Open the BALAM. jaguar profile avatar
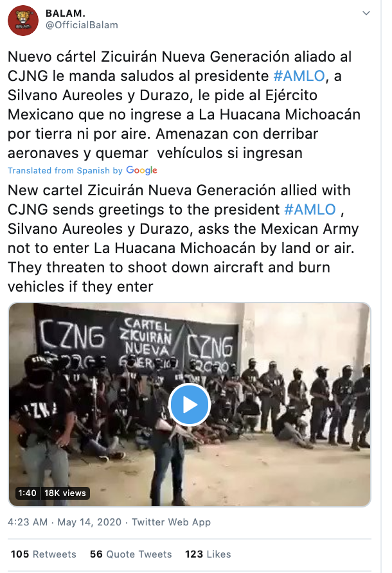392x573 pixels. pyautogui.click(x=23, y=21)
